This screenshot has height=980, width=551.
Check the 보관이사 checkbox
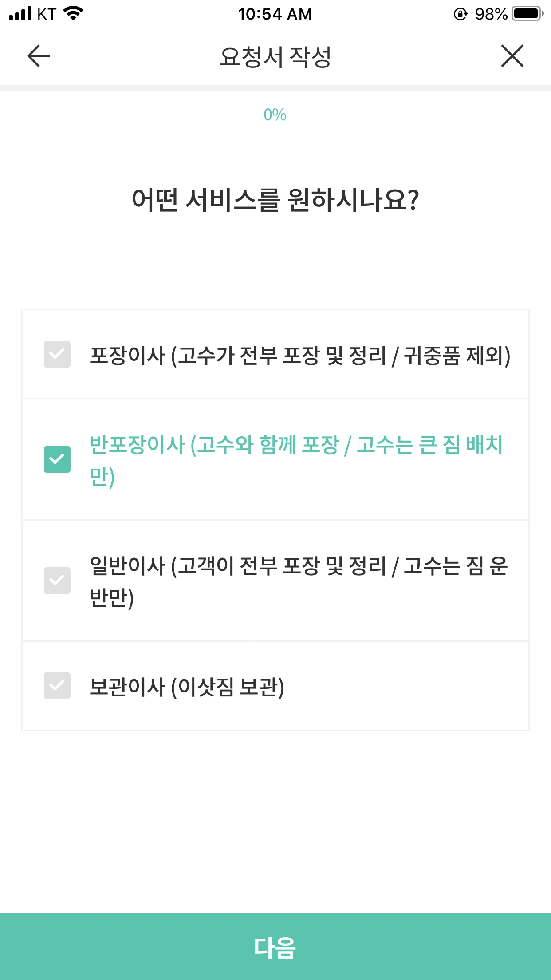point(57,686)
